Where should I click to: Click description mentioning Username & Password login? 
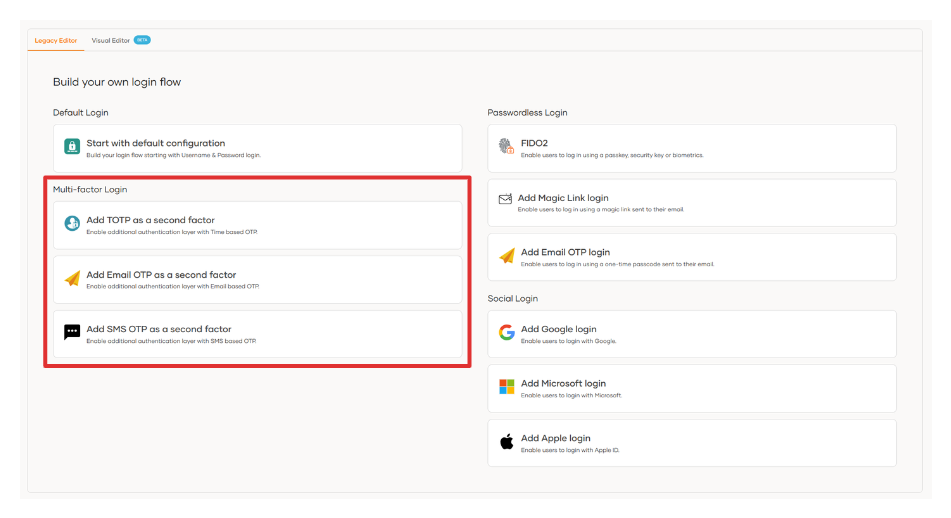click(173, 155)
